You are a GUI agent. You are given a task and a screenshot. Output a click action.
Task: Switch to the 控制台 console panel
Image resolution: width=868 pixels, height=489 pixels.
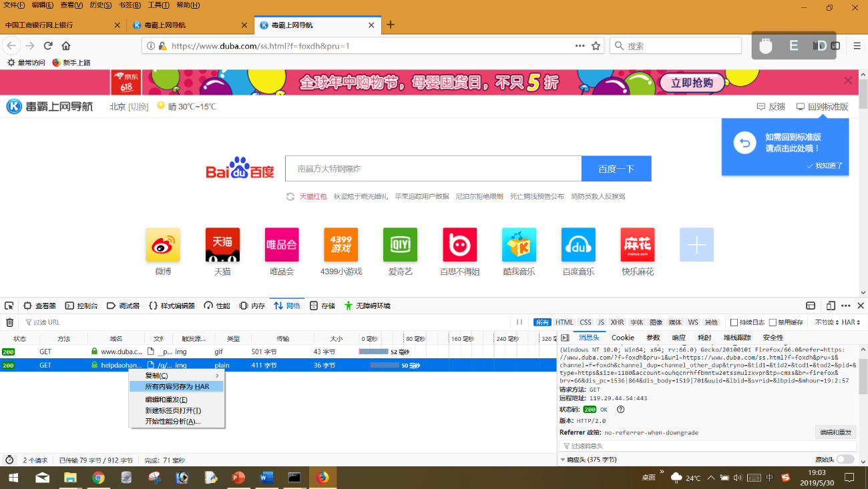point(81,306)
